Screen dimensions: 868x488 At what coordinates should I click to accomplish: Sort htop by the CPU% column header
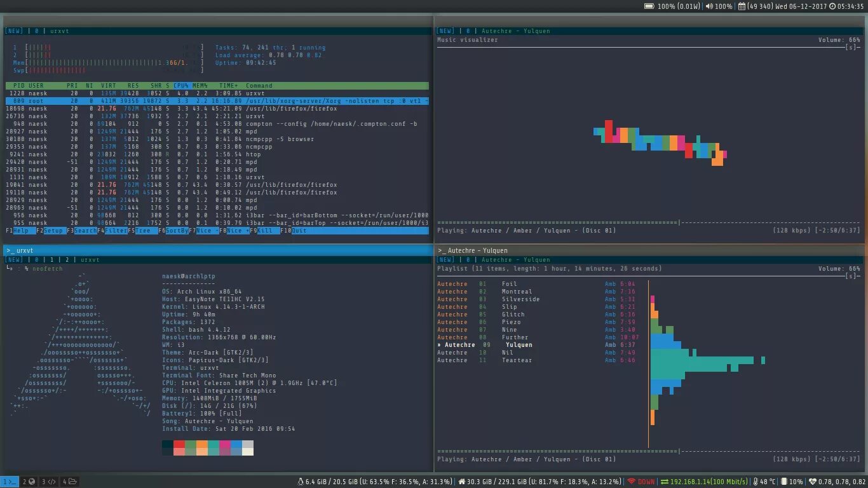181,86
